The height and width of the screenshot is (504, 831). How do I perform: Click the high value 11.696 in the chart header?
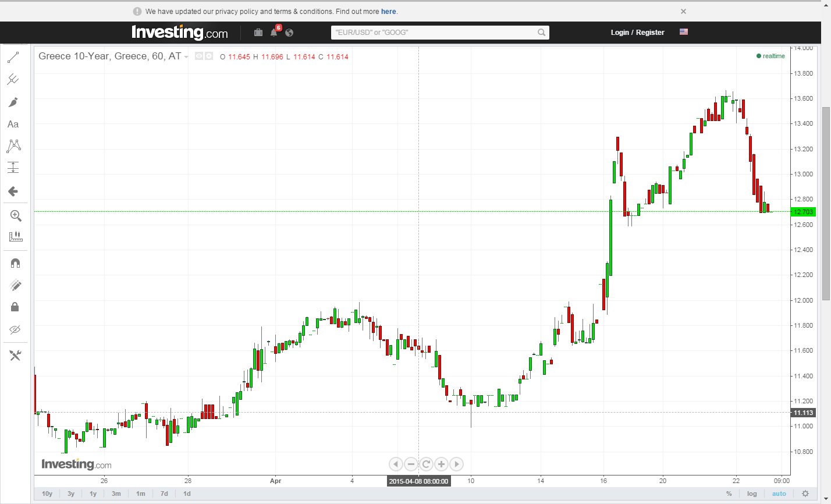point(272,56)
